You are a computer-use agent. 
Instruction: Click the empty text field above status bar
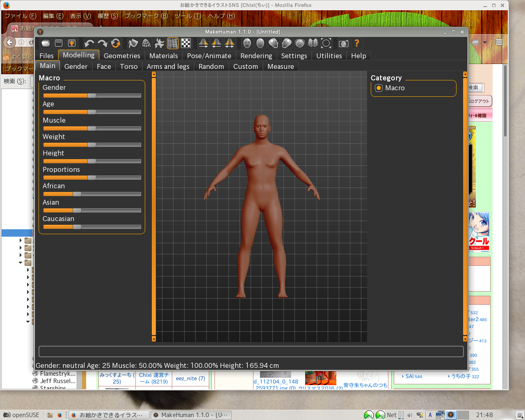pos(251,352)
